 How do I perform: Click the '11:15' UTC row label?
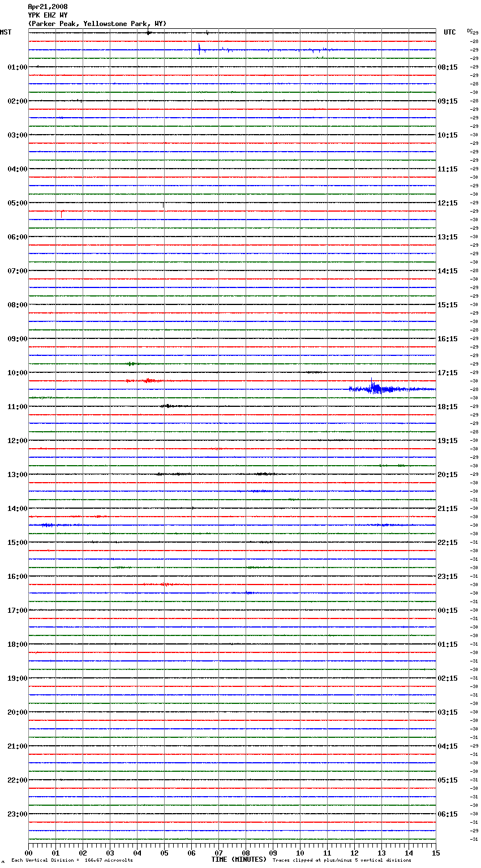click(448, 169)
